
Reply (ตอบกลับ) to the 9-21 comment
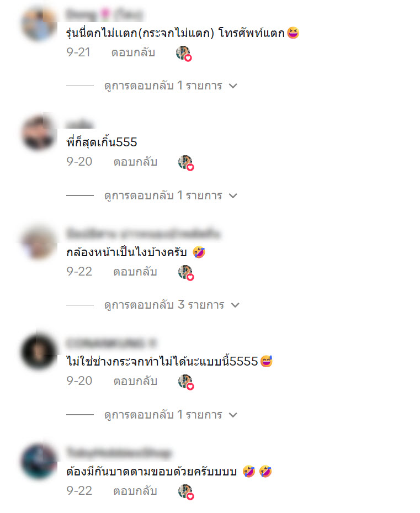[x=133, y=52]
